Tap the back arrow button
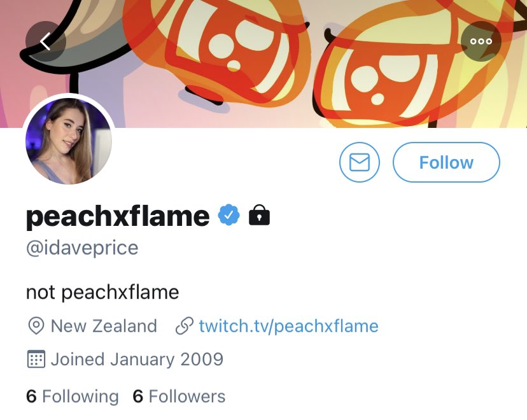 click(x=45, y=42)
